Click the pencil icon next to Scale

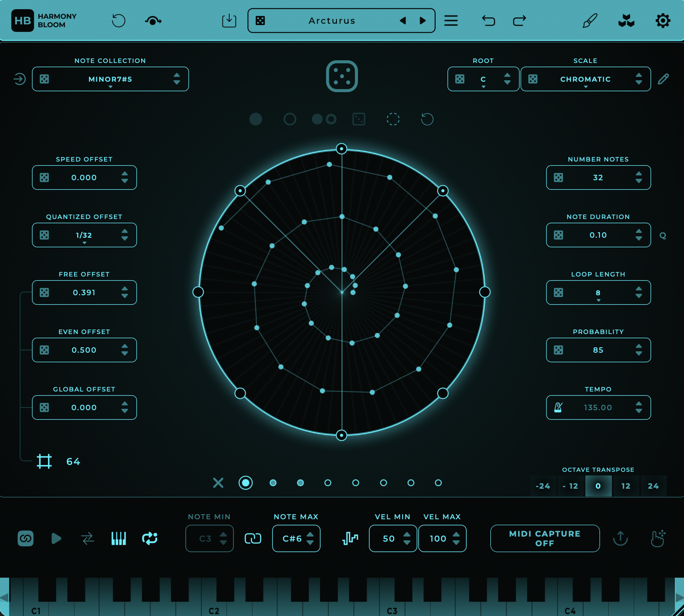click(x=663, y=78)
